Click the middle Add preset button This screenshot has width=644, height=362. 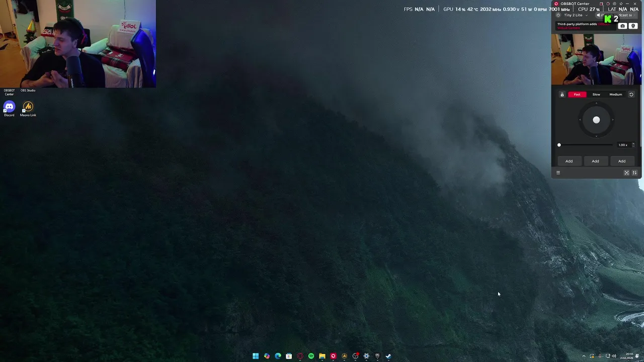click(595, 161)
